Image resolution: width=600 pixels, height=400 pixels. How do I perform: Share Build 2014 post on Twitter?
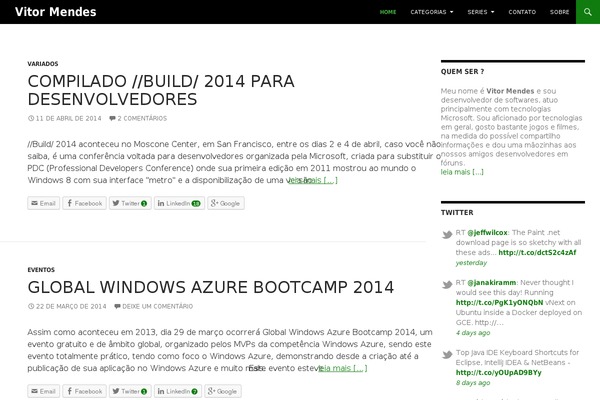pos(130,203)
